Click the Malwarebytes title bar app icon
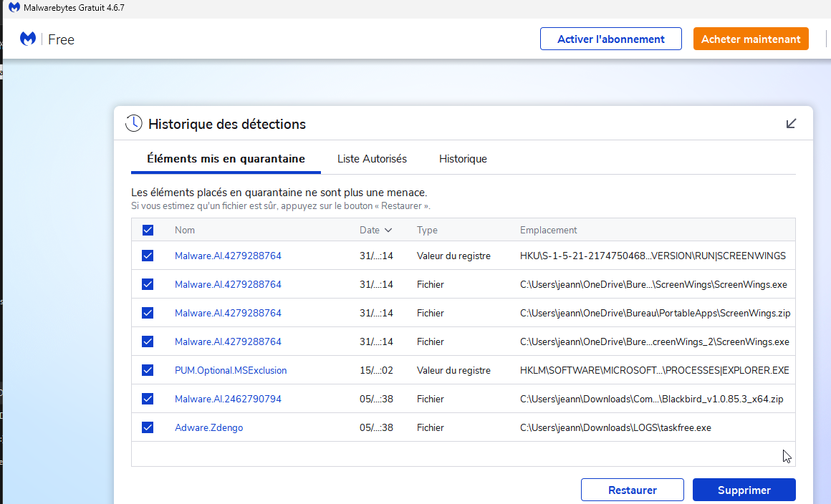The image size is (831, 504). tap(14, 7)
